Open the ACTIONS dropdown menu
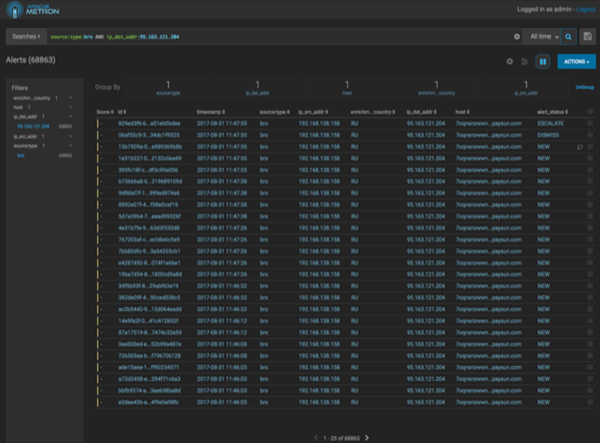The image size is (600, 443). point(575,61)
